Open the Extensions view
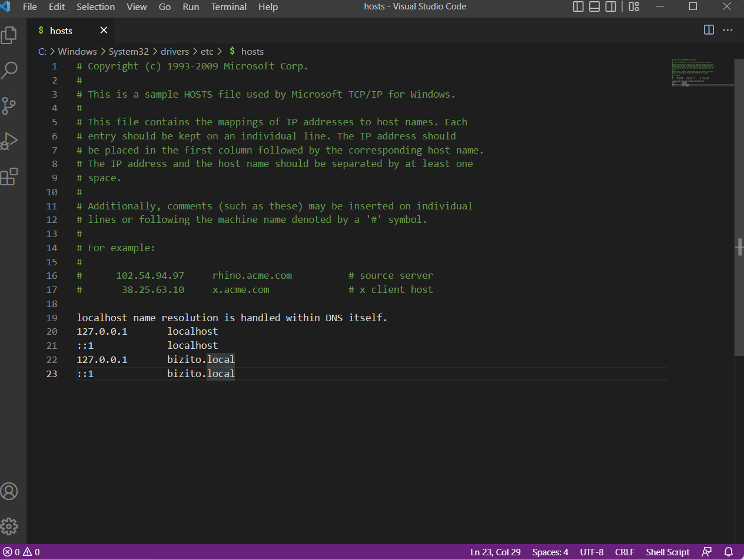The width and height of the screenshot is (744, 560). point(9,176)
